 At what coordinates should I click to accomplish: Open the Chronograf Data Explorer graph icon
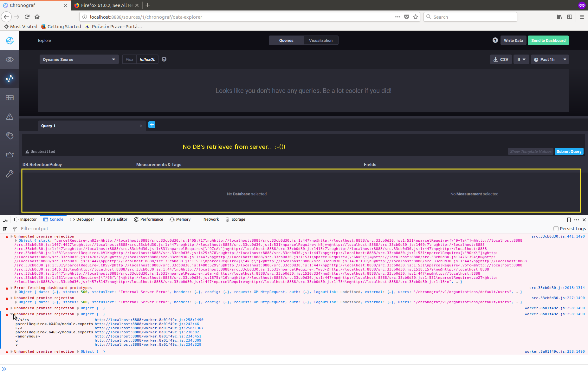point(10,78)
